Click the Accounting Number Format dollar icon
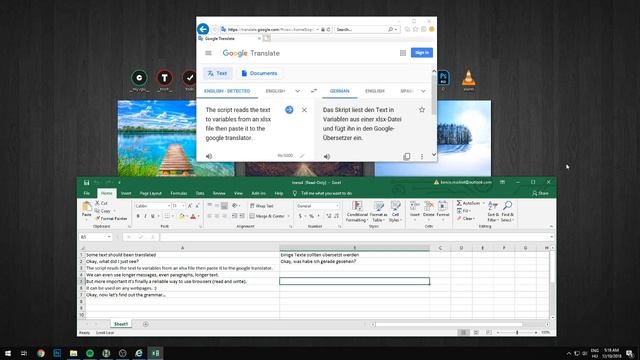Image resolution: width=640 pixels, height=360 pixels. [300, 216]
